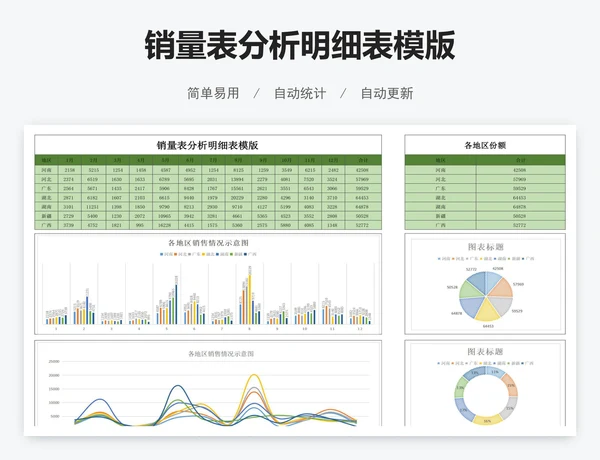Click the grey segment of the donut chart

511,408
